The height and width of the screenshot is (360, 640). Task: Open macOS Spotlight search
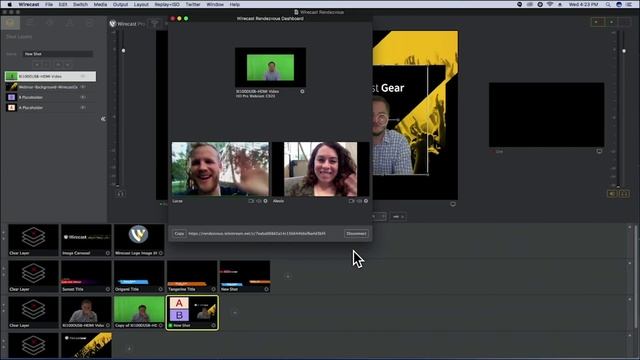pos(608,4)
